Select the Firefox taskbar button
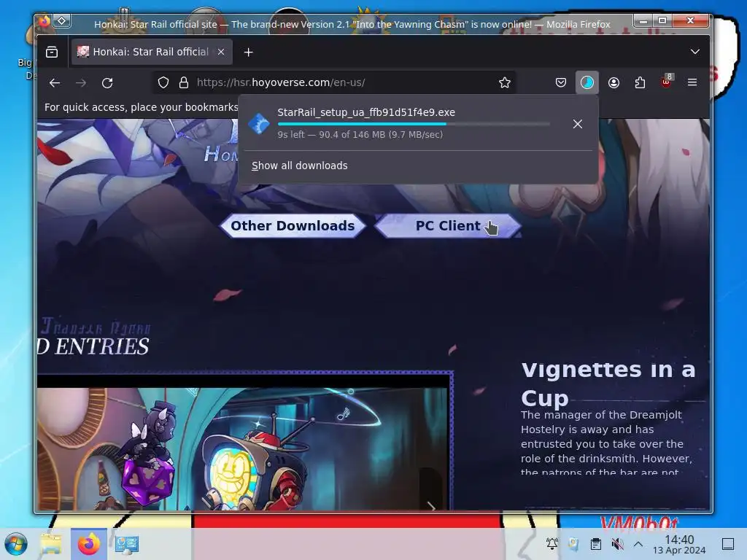This screenshot has height=560, width=747. click(x=89, y=544)
